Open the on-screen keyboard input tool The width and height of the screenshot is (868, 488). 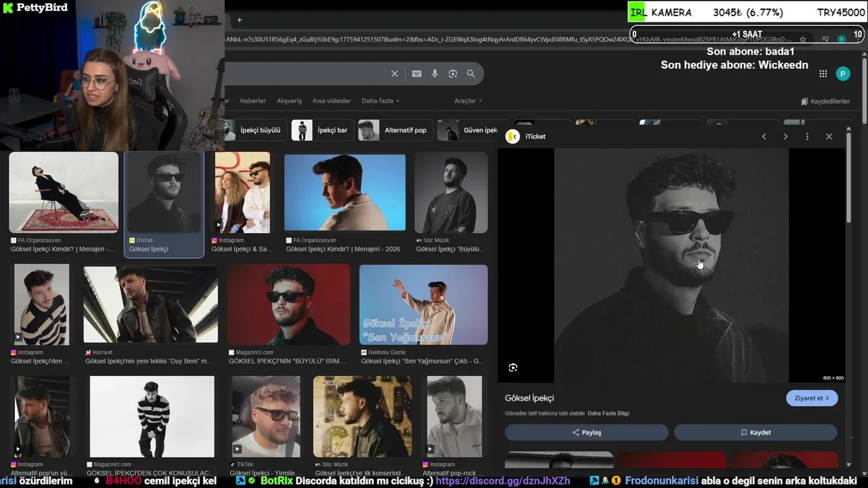point(416,74)
